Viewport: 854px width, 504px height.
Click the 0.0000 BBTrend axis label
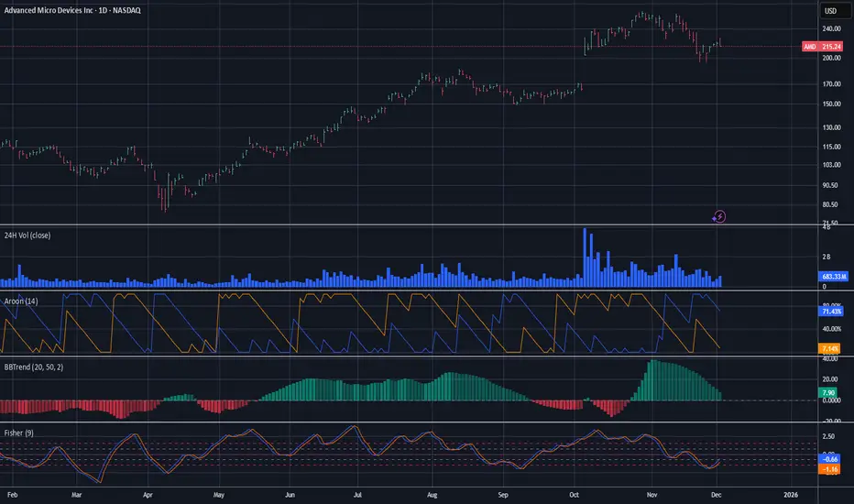(831, 400)
